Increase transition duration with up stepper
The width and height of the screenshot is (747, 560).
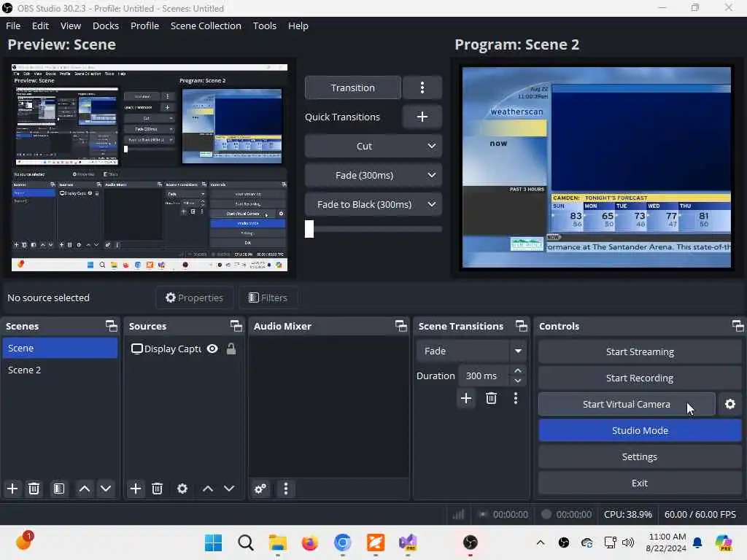tap(518, 370)
